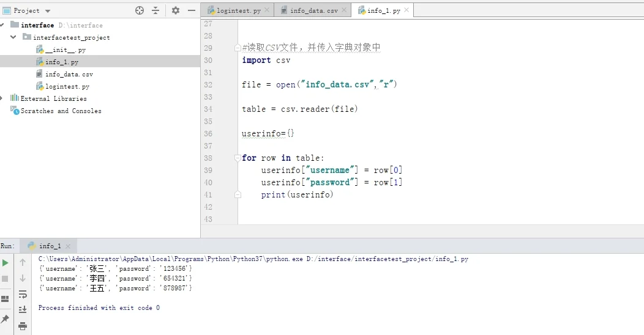Click the file = open(...) line
Image resolution: width=644 pixels, height=335 pixels.
(320, 84)
